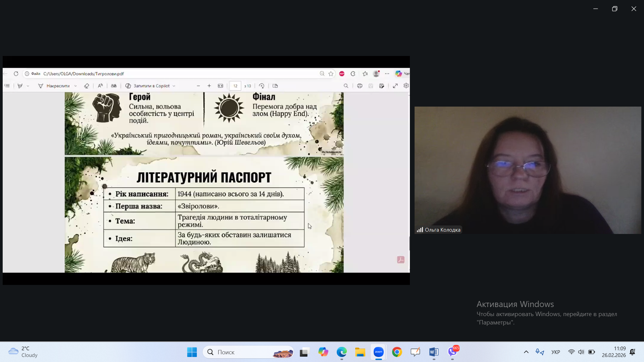Open the Запитати в Copilot dropdown arrow
The image size is (644, 362).
tap(174, 86)
